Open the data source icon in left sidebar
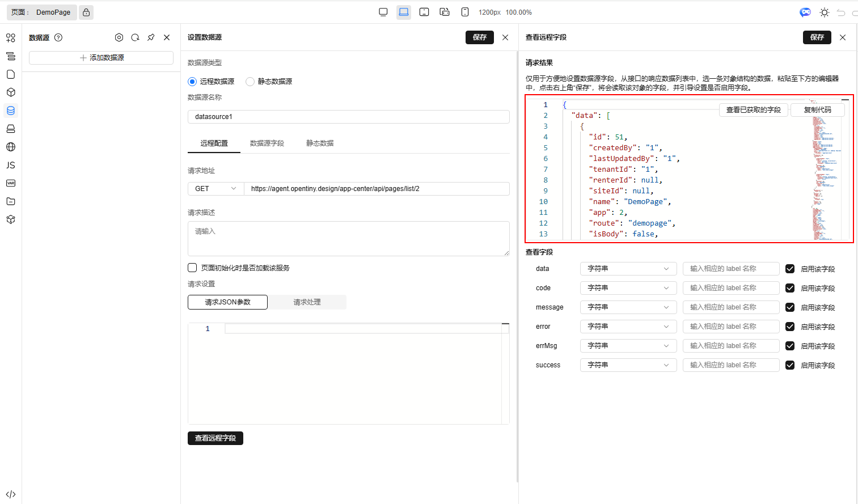858x504 pixels. pyautogui.click(x=11, y=111)
